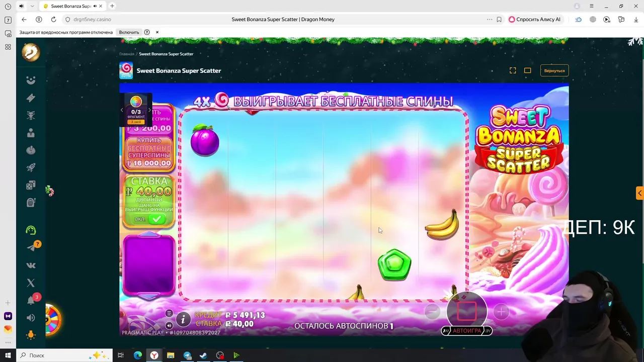The width and height of the screenshot is (644, 362).
Task: Open the notifications bell with badge 3
Action: [x=31, y=301]
